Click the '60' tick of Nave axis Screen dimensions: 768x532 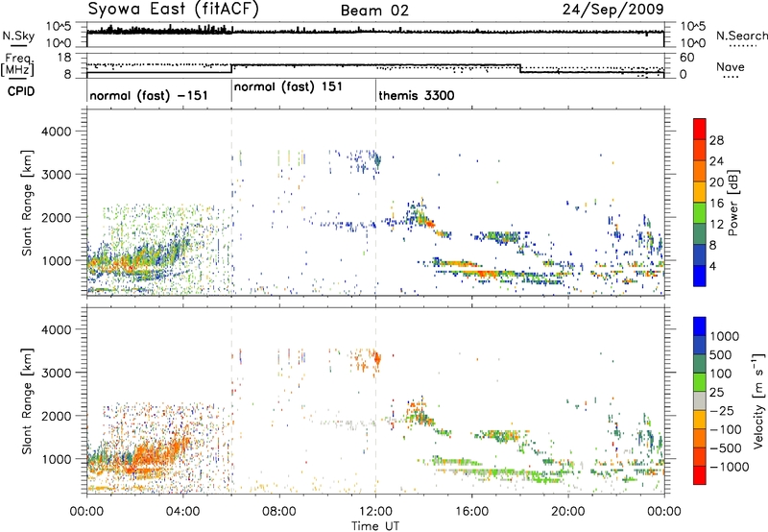(687, 58)
